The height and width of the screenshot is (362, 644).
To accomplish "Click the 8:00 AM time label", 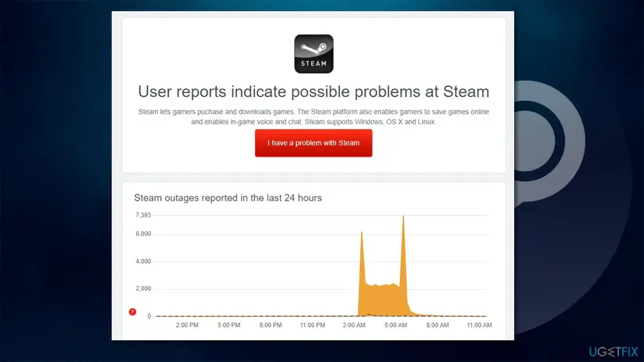I will [x=437, y=325].
